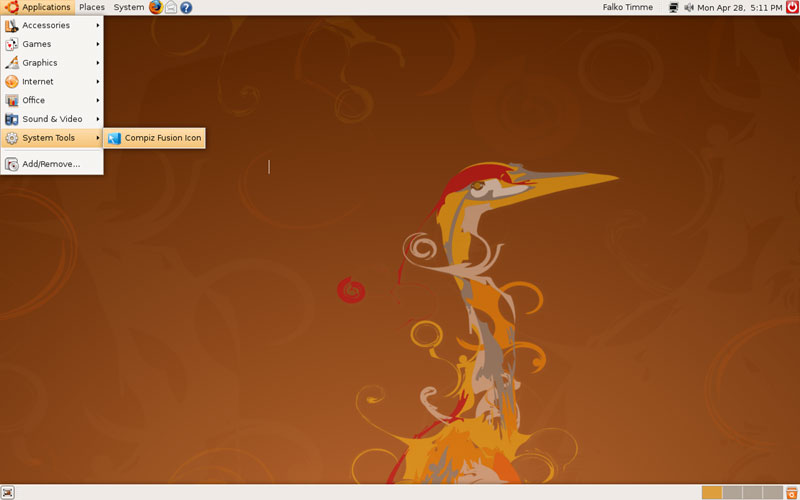Open the volume speaker icon
The width and height of the screenshot is (800, 500).
point(689,7)
